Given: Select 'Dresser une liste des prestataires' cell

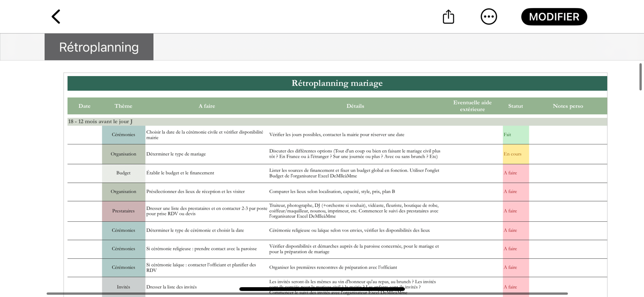Looking at the screenshot, I should [x=207, y=211].
